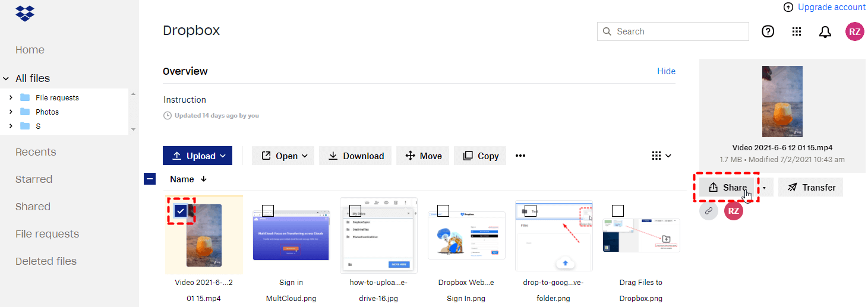Click the 'Updated 14 days ago by you' text
The image size is (868, 307).
[216, 115]
